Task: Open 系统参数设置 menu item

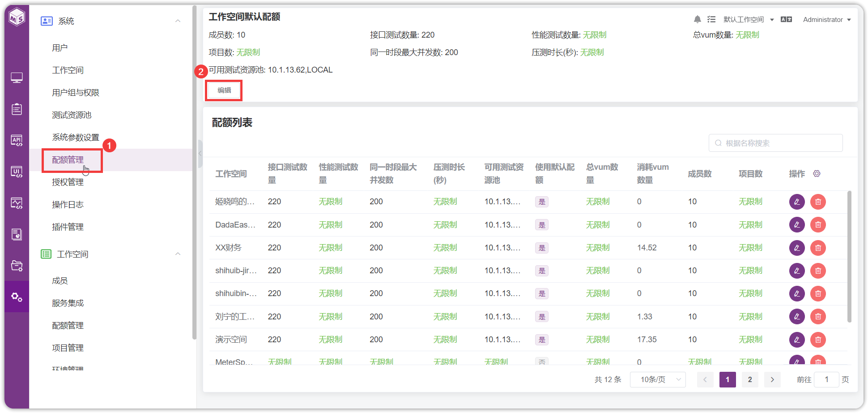Action: point(76,138)
